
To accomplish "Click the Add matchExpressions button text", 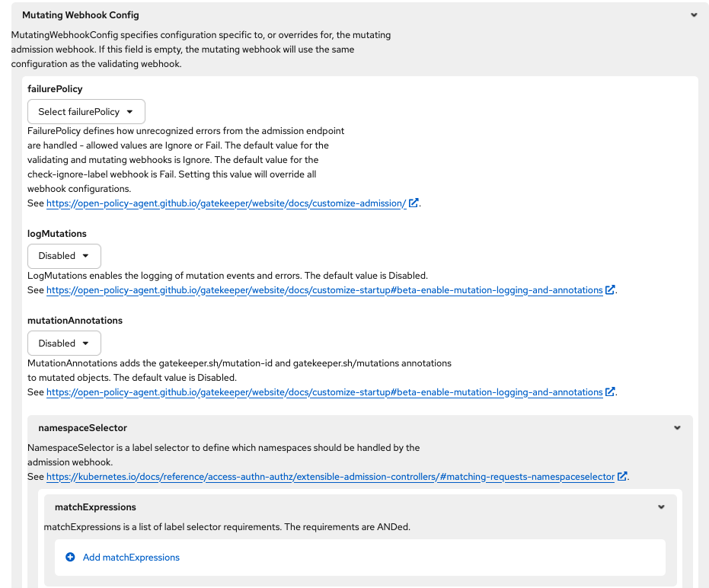I will tap(131, 558).
